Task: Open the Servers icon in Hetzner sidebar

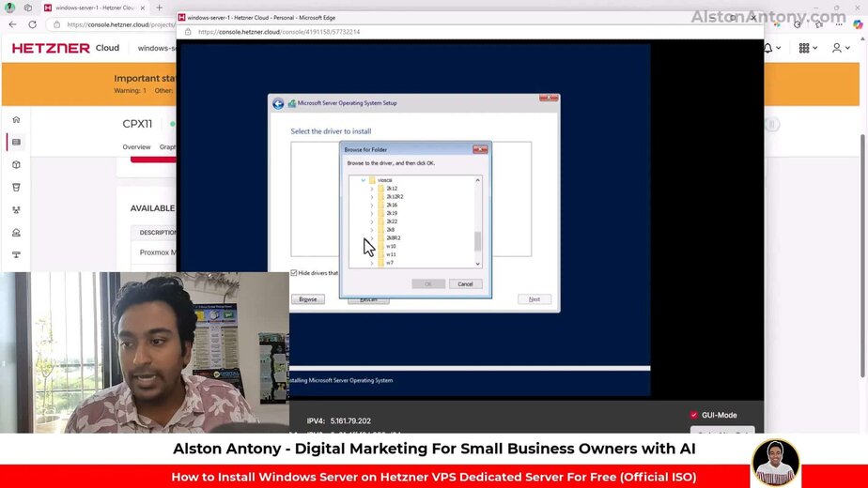Action: tap(16, 142)
